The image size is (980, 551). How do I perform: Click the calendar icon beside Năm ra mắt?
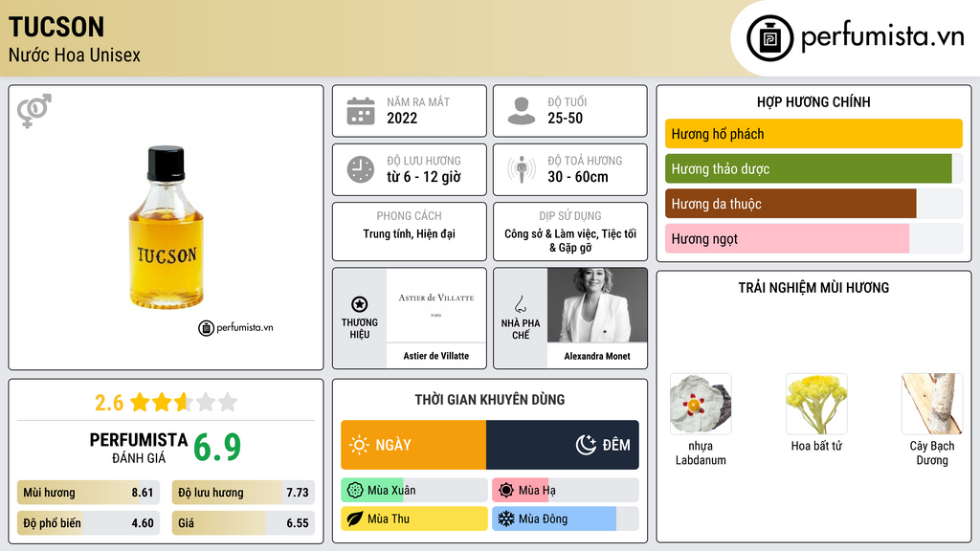pos(361,111)
